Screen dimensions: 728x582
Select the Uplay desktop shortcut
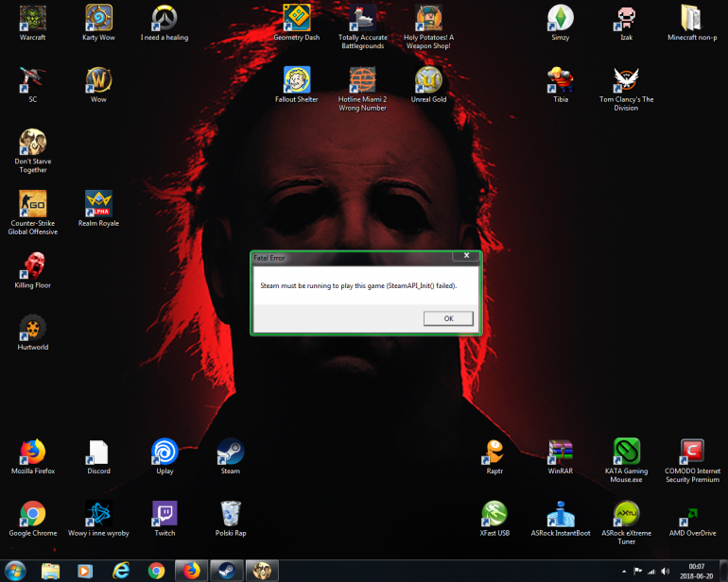(165, 456)
